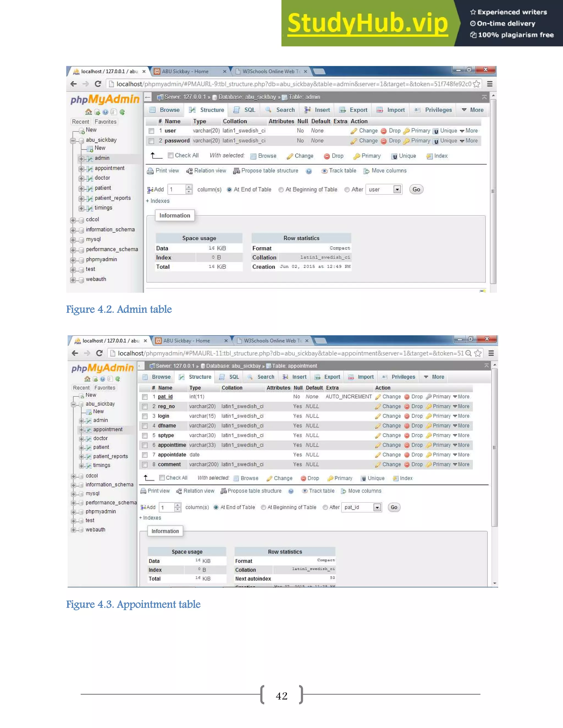The width and height of the screenshot is (563, 728).
Task: Open More dropdown for user column row
Action: [469, 131]
